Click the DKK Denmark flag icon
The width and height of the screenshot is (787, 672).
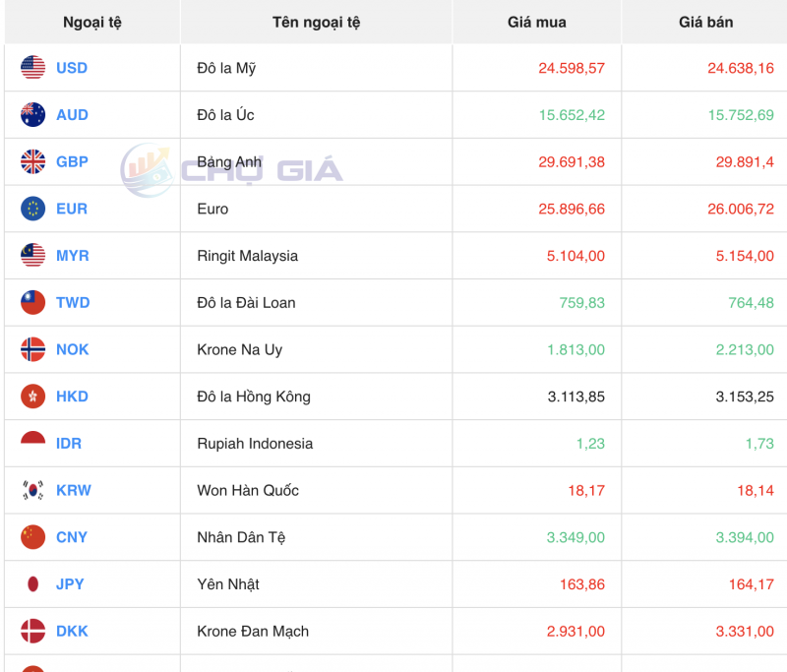coord(32,631)
